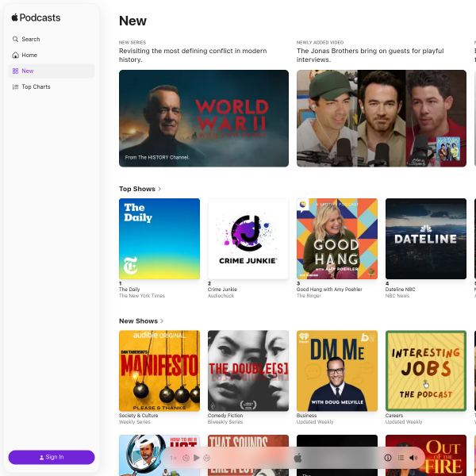Click the 'Comedy Fiction' category label
The height and width of the screenshot is (476, 476).
click(x=225, y=415)
